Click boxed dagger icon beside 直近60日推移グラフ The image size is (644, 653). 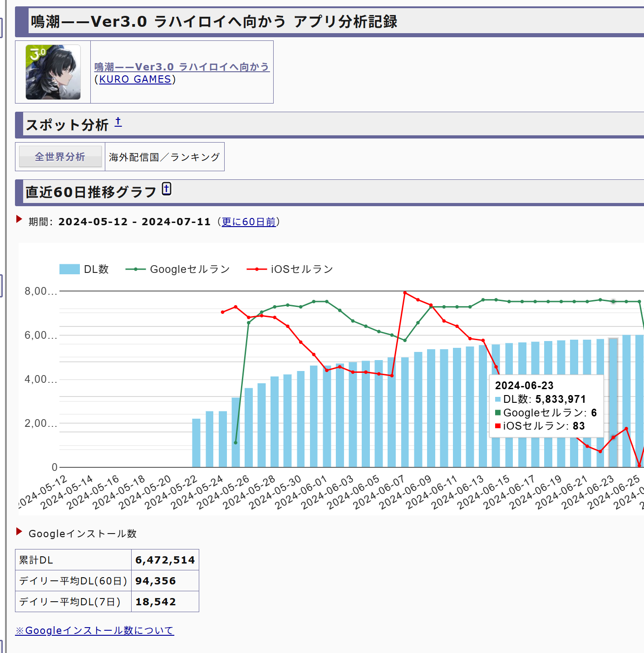click(167, 188)
